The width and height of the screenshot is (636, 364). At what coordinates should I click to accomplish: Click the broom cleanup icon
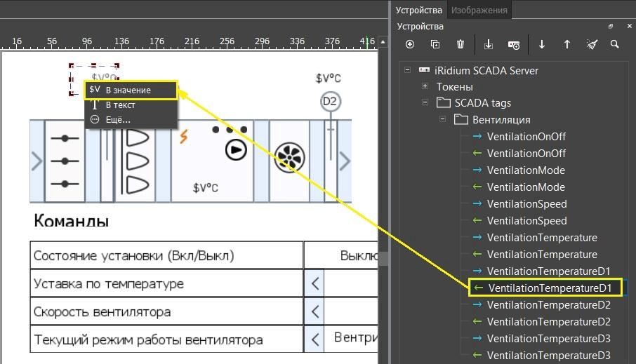[592, 44]
